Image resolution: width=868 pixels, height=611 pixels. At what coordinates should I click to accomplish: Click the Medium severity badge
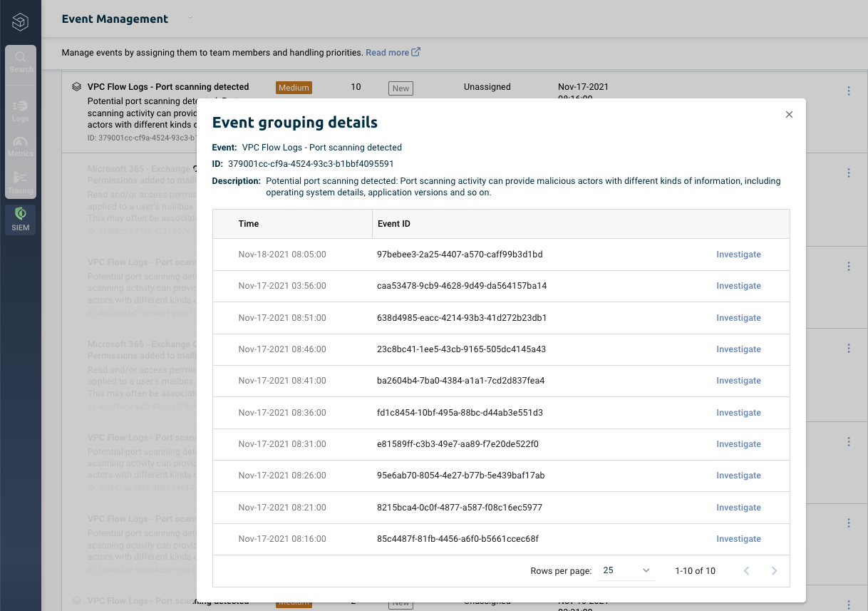click(294, 87)
